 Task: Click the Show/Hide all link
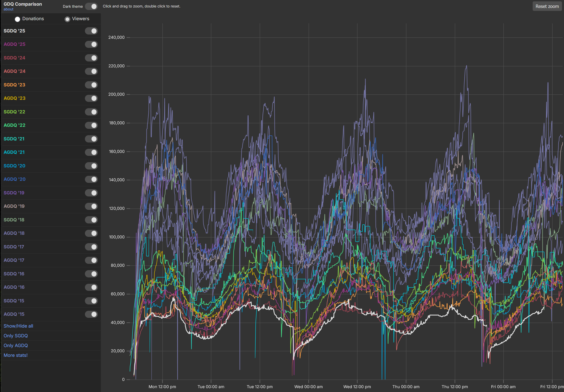(x=18, y=326)
